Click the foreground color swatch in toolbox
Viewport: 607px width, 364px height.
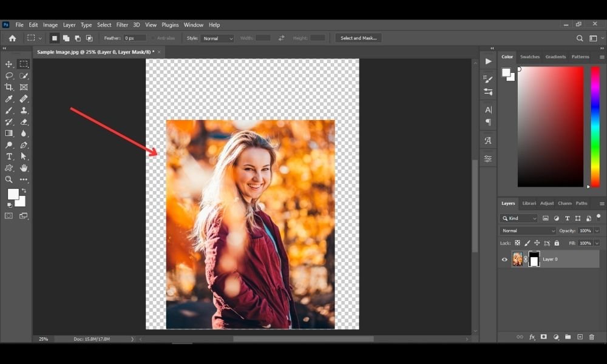pyautogui.click(x=13, y=194)
